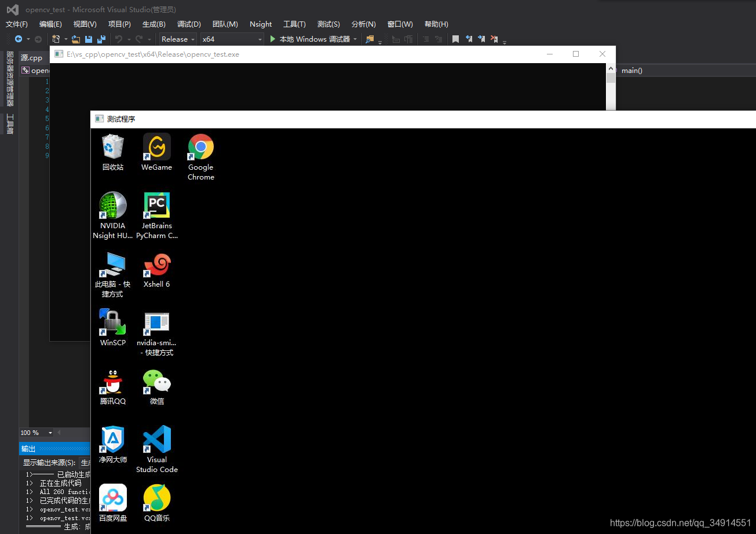Click the opencv_test.exe console title bar

pos(333,54)
